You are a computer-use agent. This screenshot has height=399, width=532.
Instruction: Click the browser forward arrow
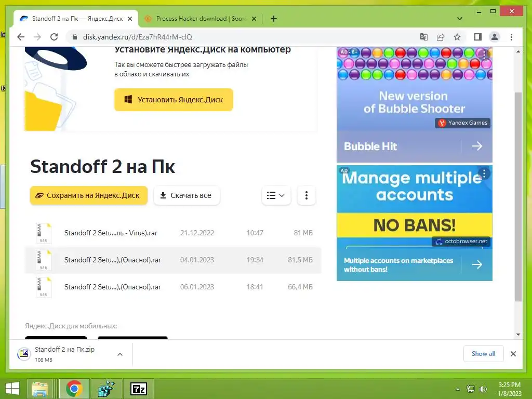[x=37, y=37]
